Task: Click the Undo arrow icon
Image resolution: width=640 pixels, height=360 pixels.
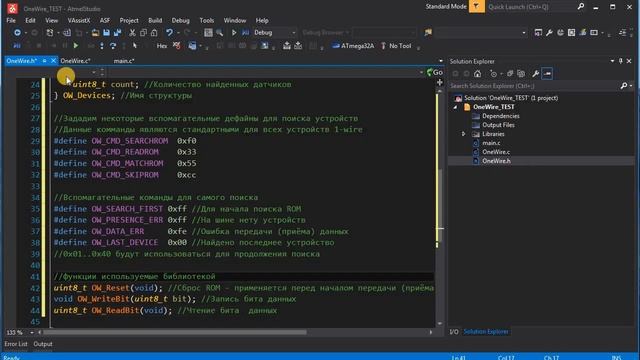Action: [169, 33]
